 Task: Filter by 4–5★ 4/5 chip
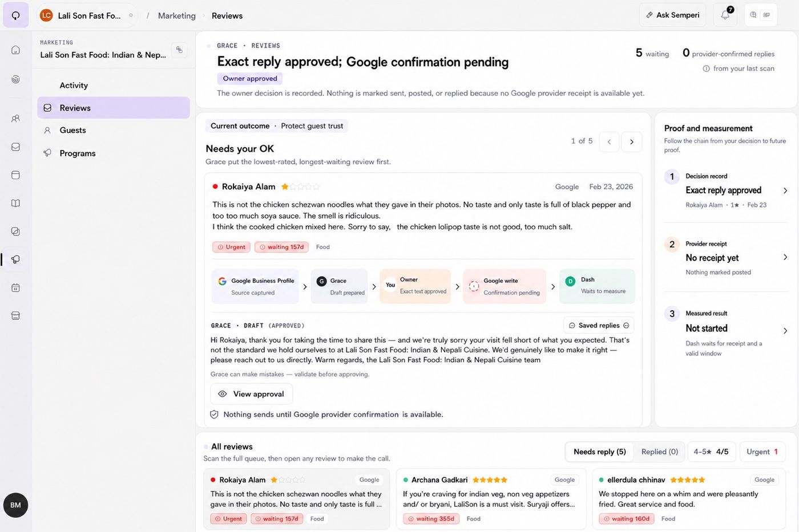coord(711,452)
